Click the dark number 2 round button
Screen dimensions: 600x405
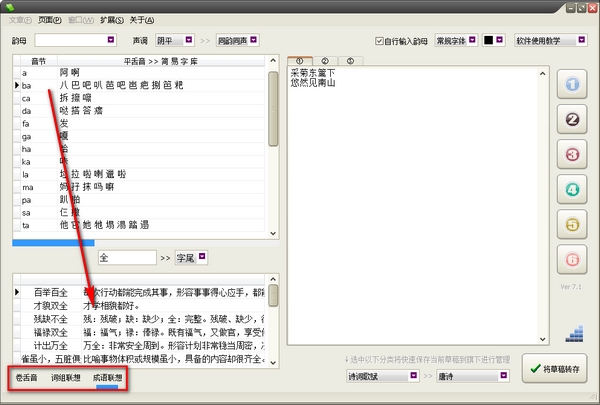(572, 119)
